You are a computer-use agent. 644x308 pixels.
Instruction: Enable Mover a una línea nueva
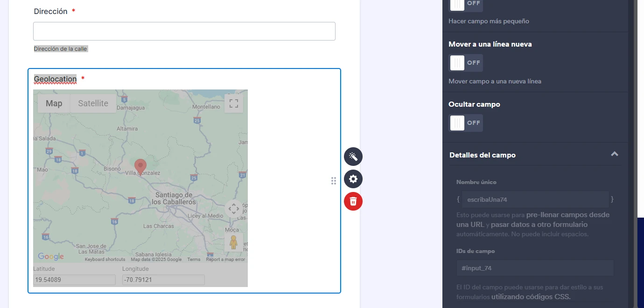click(x=466, y=62)
